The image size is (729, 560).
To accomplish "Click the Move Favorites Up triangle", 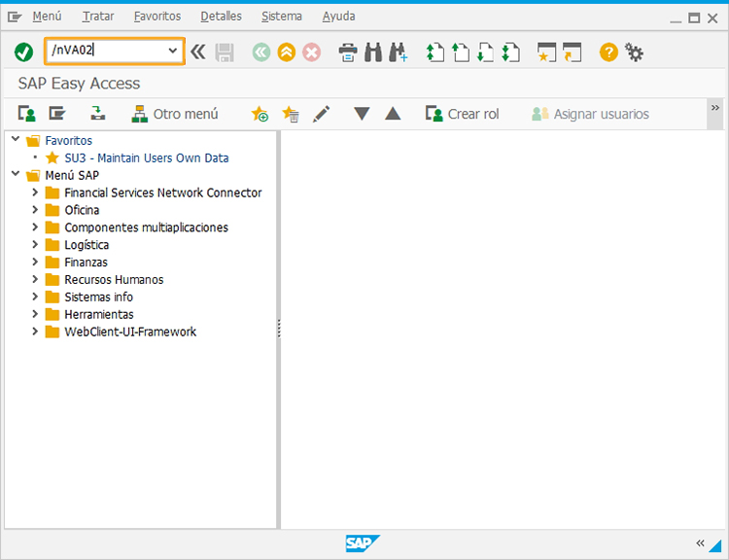I will pos(393,114).
